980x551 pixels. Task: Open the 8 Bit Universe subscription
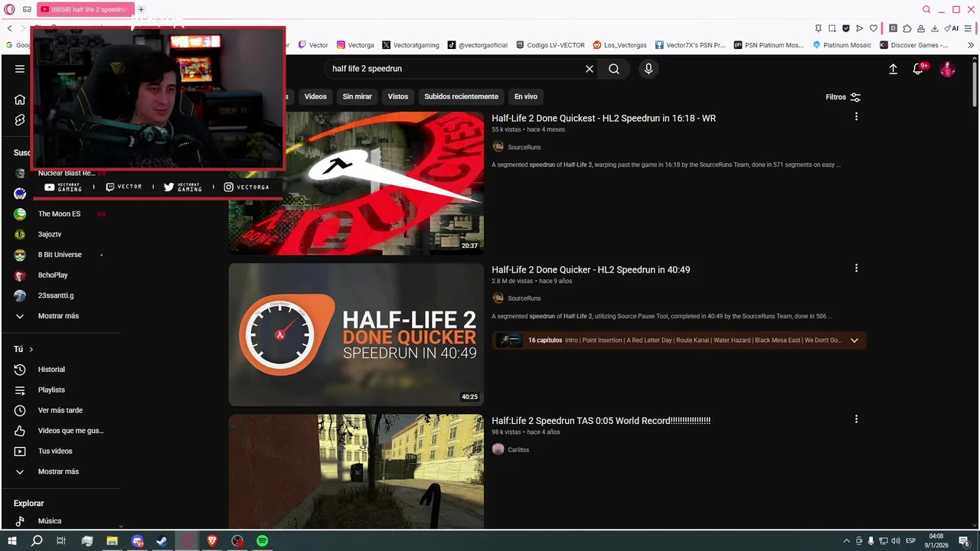[60, 255]
